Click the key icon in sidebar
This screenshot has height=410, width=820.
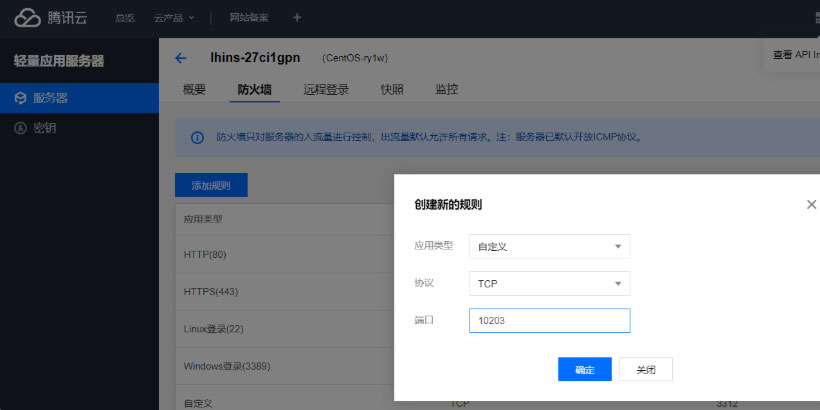[x=20, y=128]
